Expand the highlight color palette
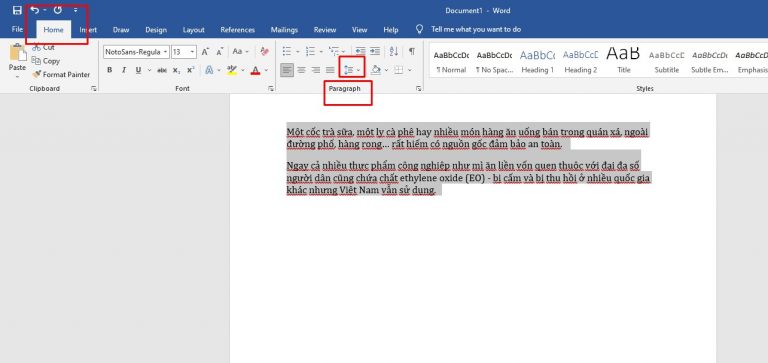This screenshot has height=363, width=768. click(243, 70)
